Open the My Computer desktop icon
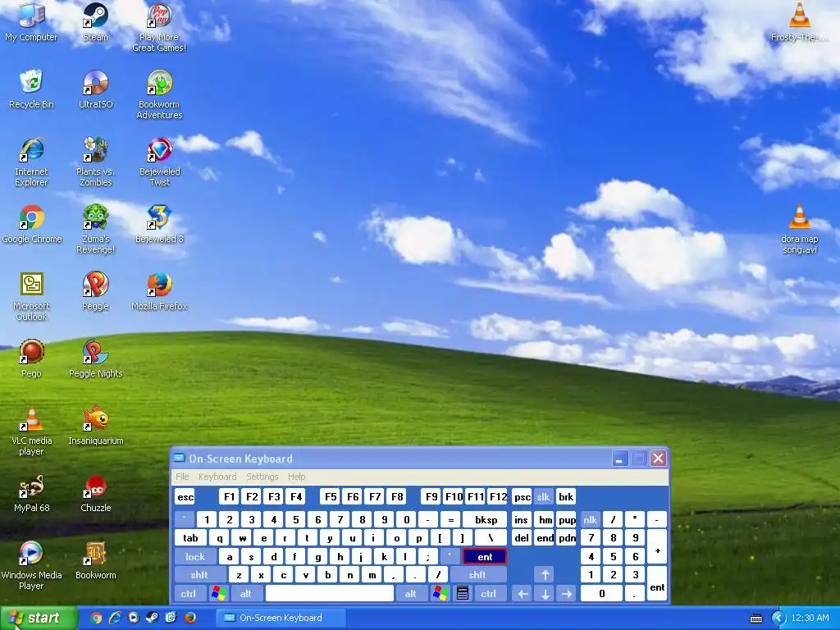This screenshot has height=630, width=840. point(31,21)
